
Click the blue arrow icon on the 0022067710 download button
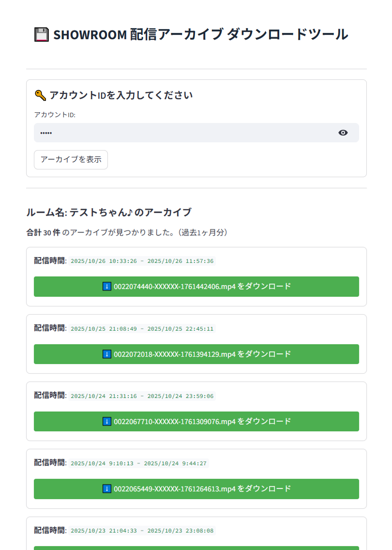pos(107,421)
